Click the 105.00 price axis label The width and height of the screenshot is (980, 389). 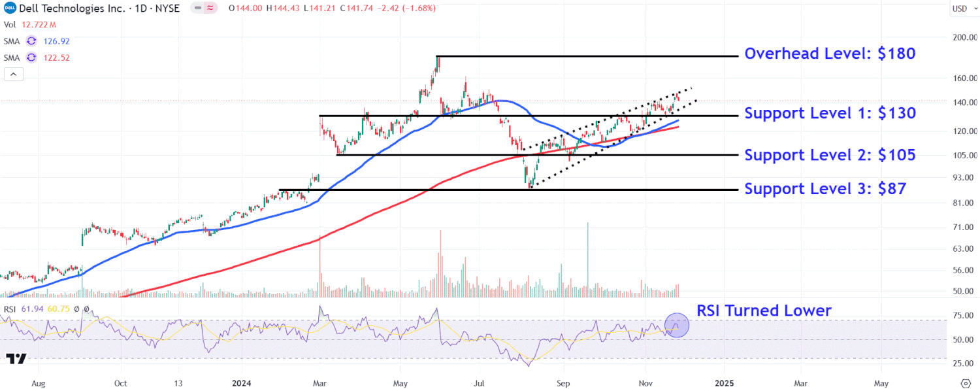click(964, 156)
